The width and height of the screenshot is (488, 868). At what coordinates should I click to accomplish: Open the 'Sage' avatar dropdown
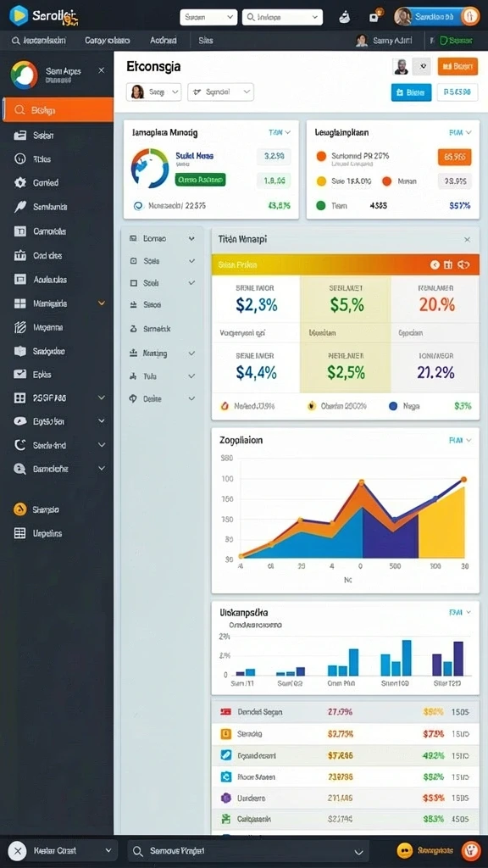point(154,92)
